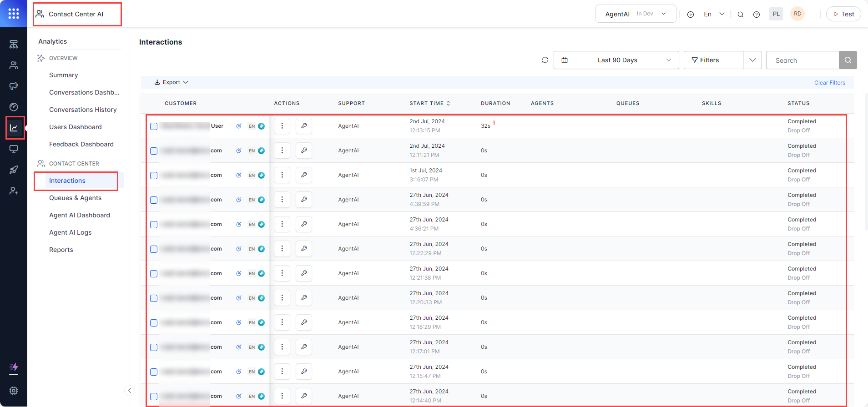868x407 pixels.
Task: Click the megaphone icon in left sidebar
Action: click(x=14, y=86)
